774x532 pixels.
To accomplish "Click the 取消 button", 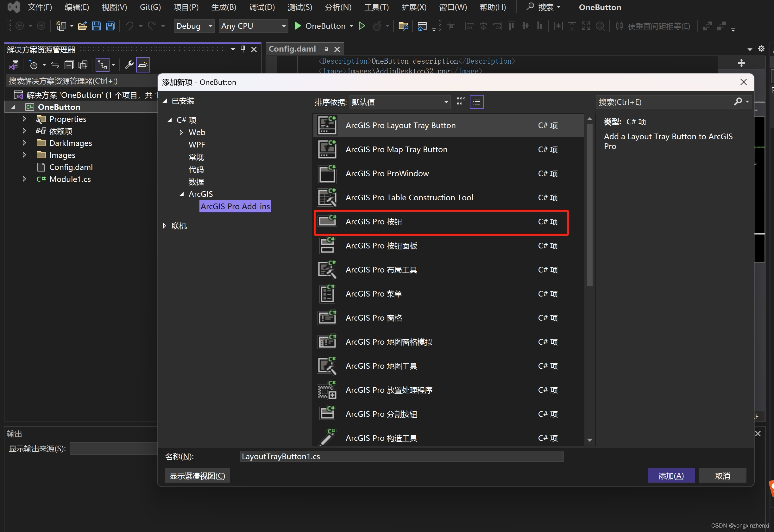I will pyautogui.click(x=722, y=476).
